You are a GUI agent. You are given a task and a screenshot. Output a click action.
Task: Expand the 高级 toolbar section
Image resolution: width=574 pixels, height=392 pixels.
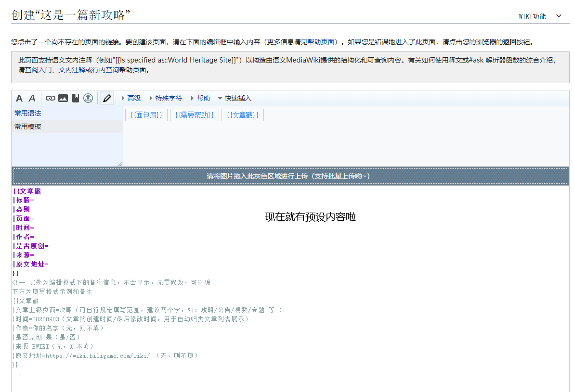(130, 98)
